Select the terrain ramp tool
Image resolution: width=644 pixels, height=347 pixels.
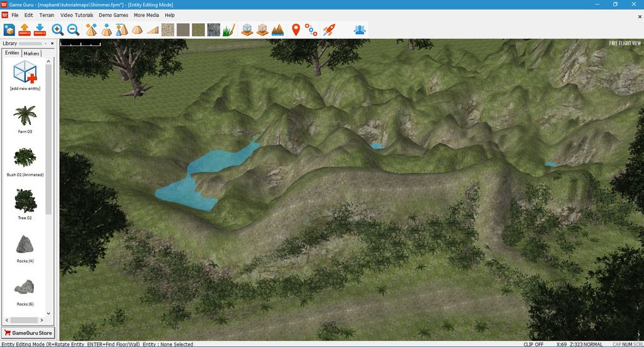152,30
